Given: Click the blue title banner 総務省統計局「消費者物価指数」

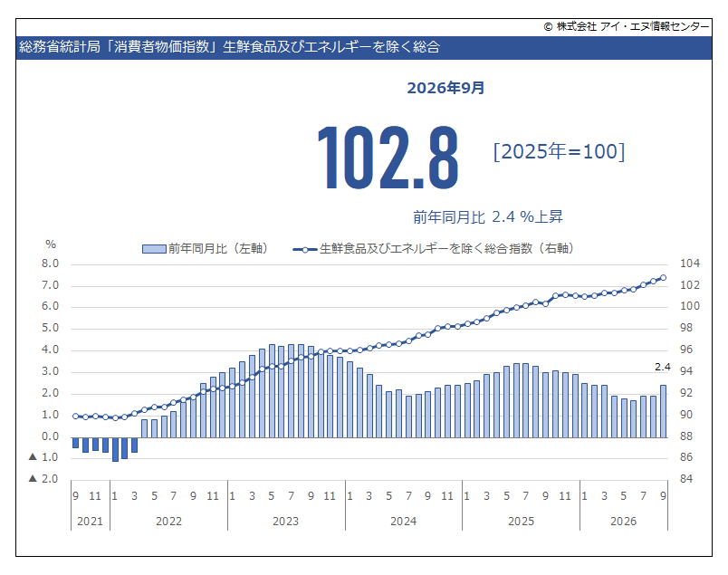Looking at the screenshot, I should (x=363, y=47).
